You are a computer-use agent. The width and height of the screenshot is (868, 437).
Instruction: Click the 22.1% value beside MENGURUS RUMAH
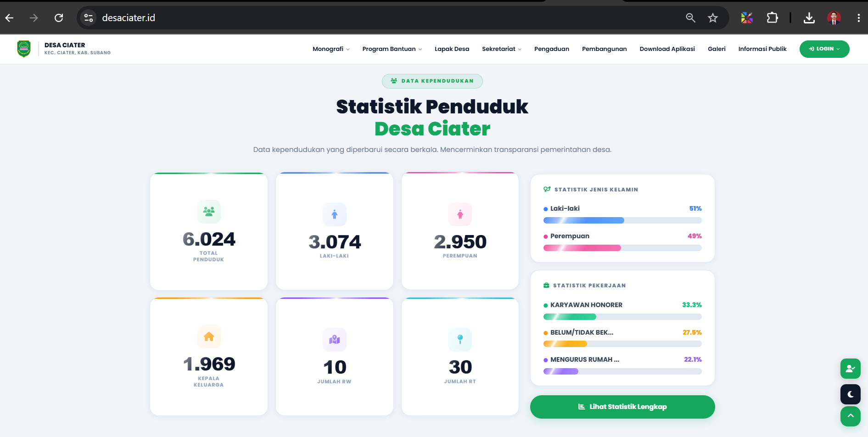(693, 359)
